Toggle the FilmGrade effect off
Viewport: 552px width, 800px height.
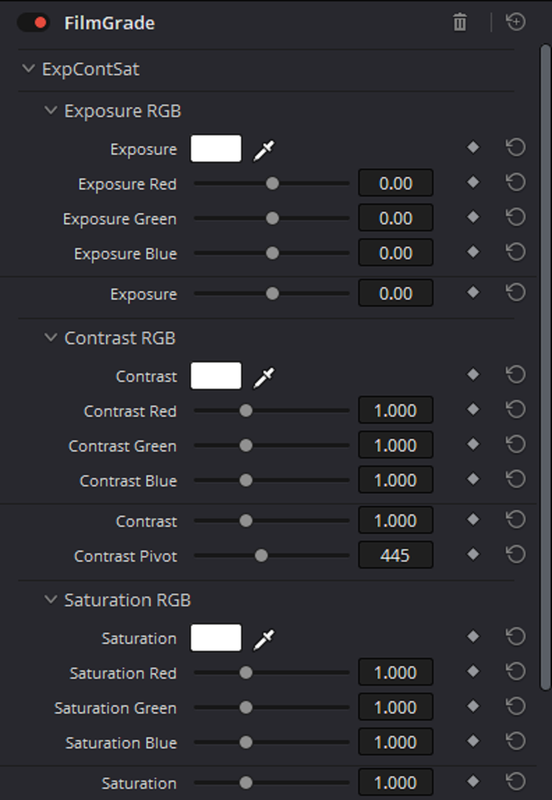pos(34,23)
